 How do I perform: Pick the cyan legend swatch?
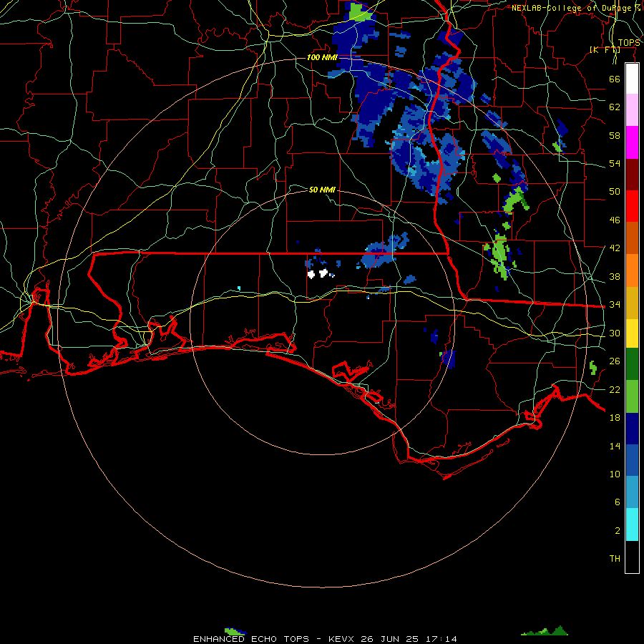(x=632, y=525)
